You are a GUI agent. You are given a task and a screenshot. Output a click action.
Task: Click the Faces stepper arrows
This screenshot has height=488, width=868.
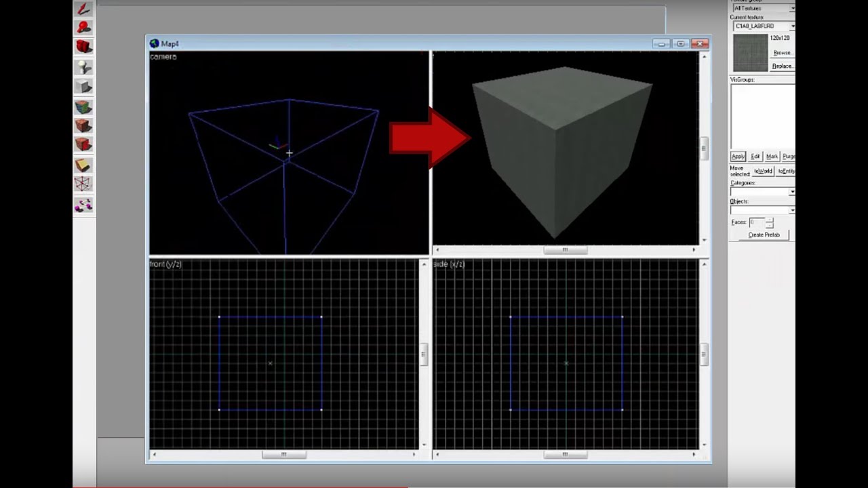click(x=769, y=222)
